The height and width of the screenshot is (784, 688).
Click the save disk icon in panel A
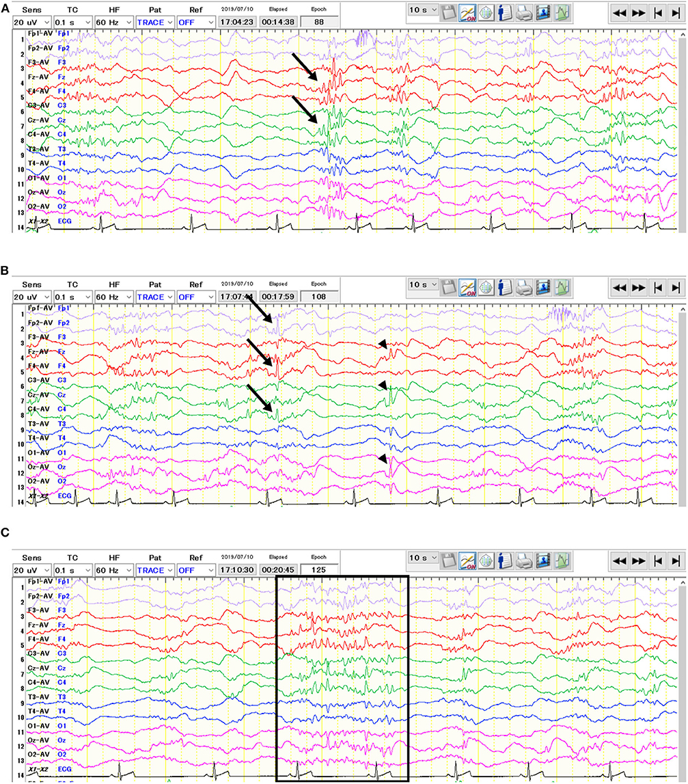point(449,14)
